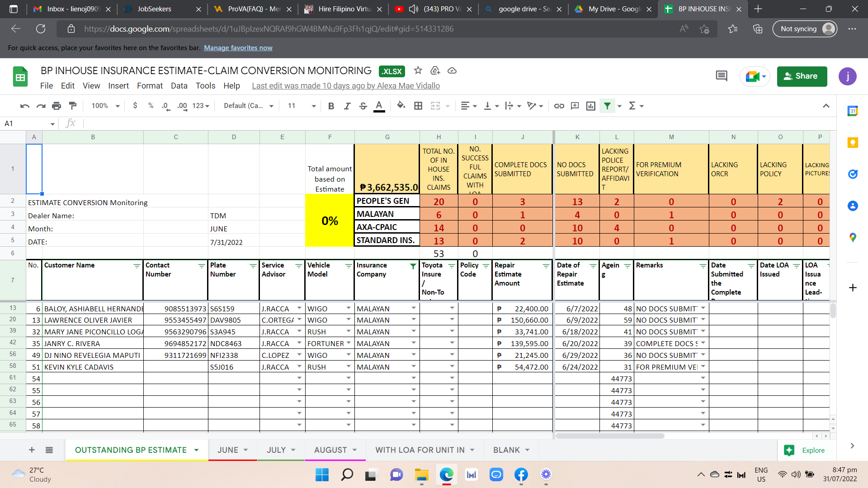Screen dimensions: 868x488
Task: Click the Redo icon in toolbar
Action: (41, 106)
